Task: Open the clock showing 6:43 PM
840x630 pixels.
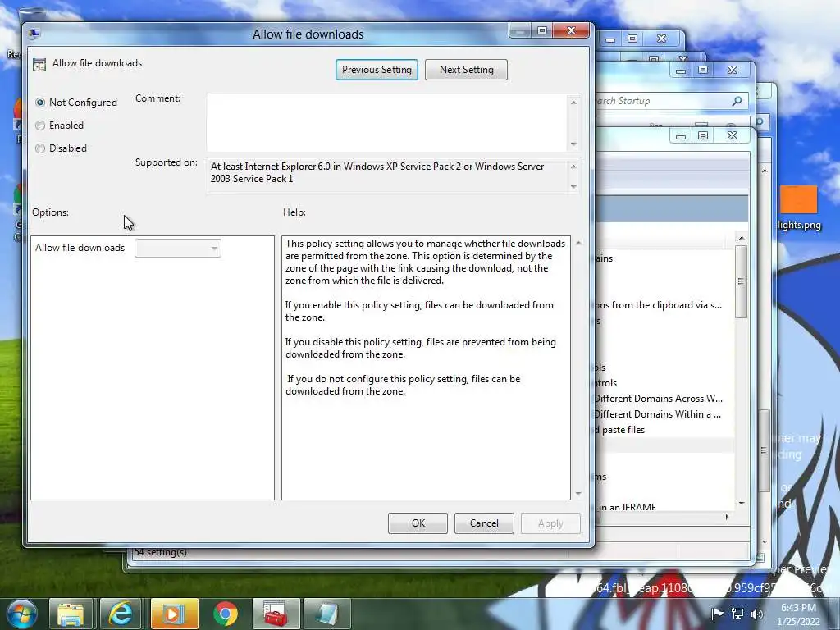Action: (798, 614)
